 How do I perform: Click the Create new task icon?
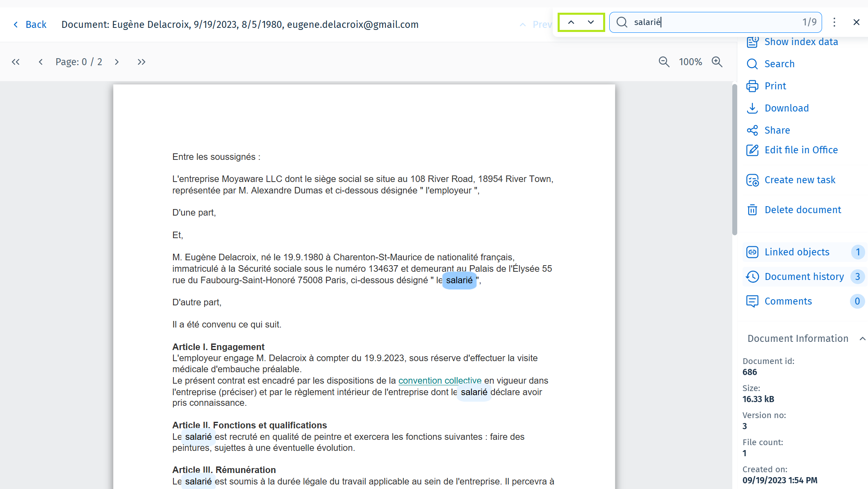click(752, 180)
